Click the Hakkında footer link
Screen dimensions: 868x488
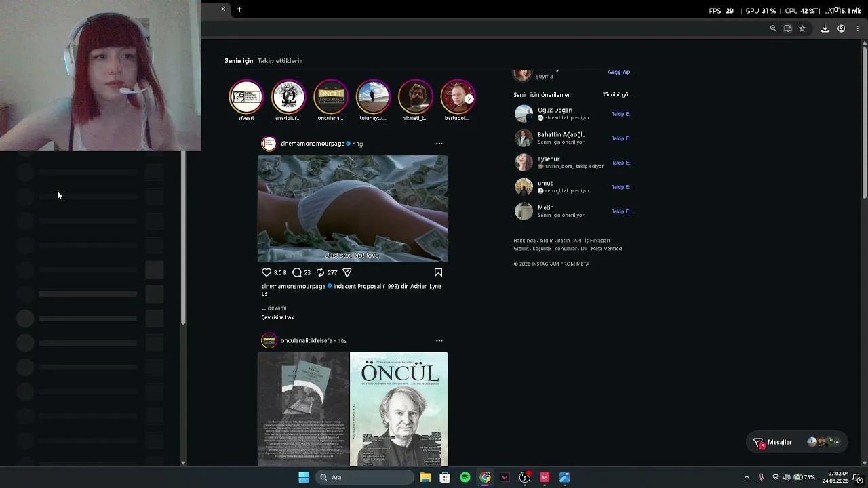coord(524,241)
